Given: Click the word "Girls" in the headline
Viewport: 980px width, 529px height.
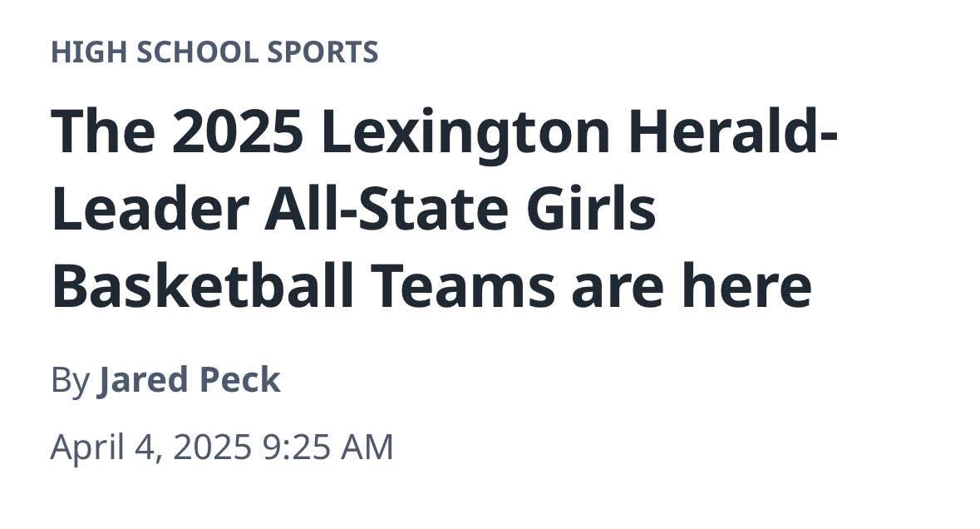Looking at the screenshot, I should coord(591,210).
